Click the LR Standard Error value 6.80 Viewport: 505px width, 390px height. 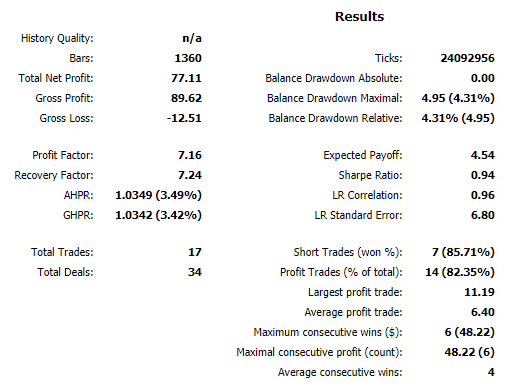coord(483,215)
